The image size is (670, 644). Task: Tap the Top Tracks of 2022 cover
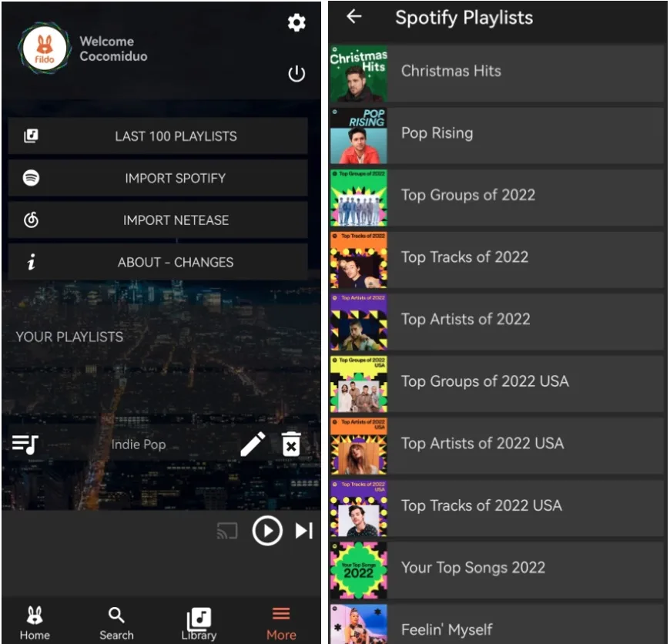coord(359,260)
